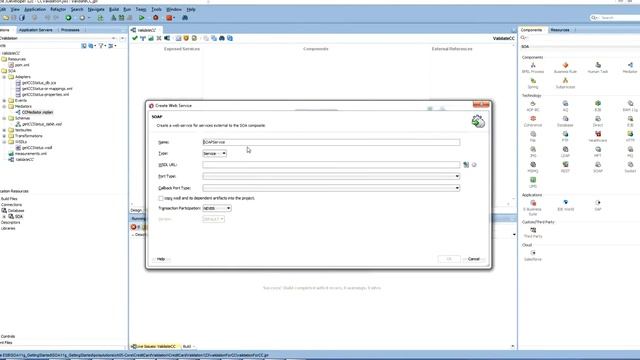
Task: Click the Name field containing SOAPService
Action: click(331, 142)
